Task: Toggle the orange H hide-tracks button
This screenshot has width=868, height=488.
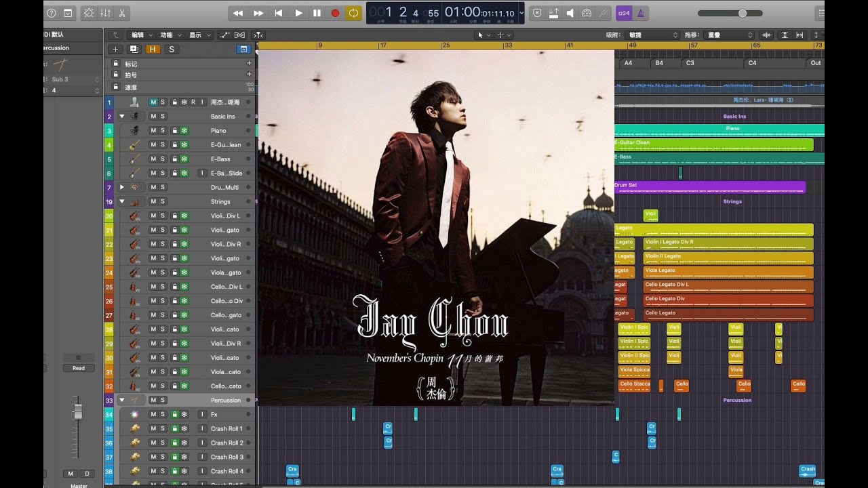Action: (x=153, y=49)
